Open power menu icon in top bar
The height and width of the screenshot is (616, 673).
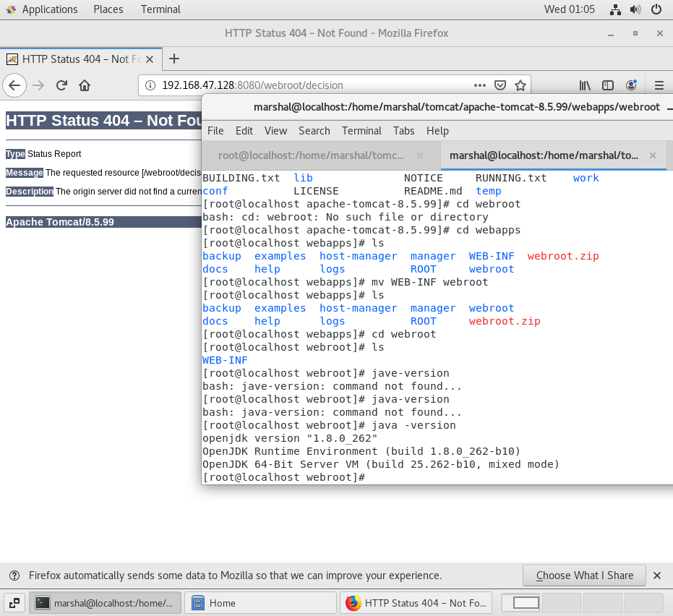[x=656, y=9]
